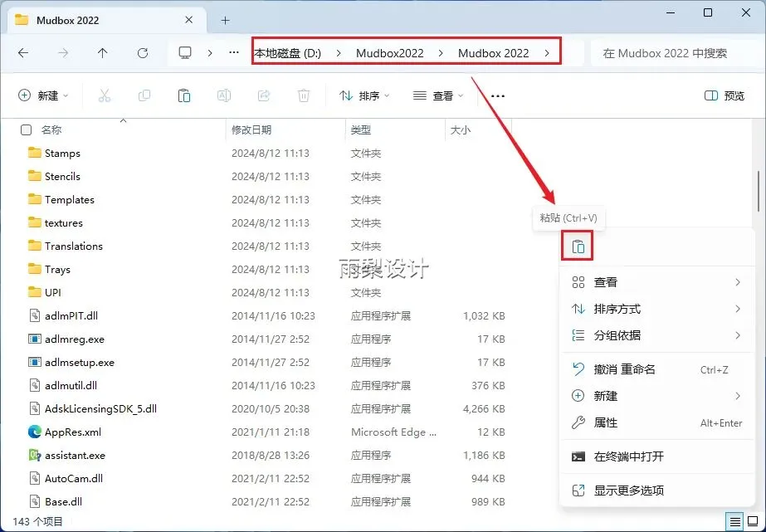Toggle the 预览 preview pane
The image size is (766, 532).
point(725,95)
